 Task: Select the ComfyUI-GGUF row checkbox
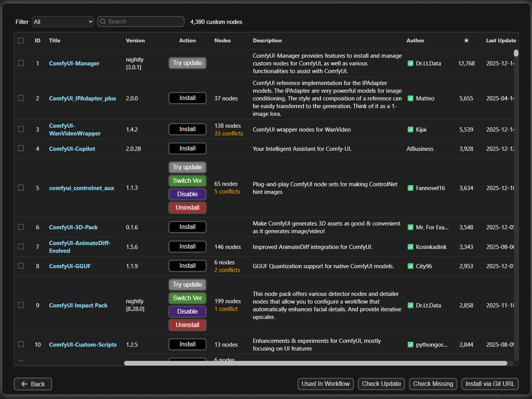(21, 266)
